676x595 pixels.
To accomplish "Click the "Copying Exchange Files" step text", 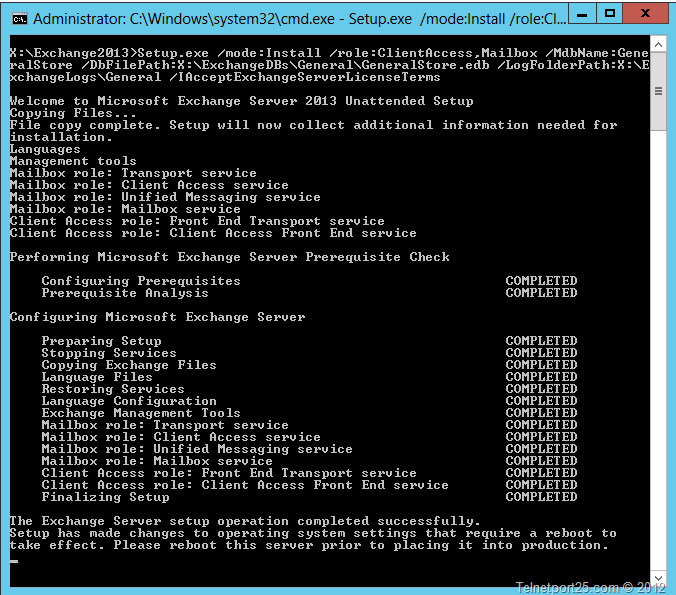I will (x=129, y=365).
